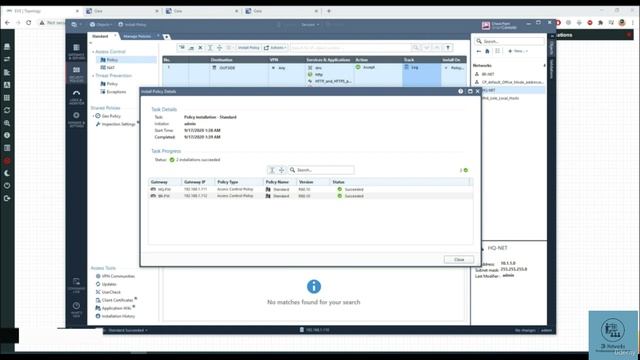The height and width of the screenshot is (360, 640).
Task: Click the Search field in the dialog
Action: coord(321,170)
